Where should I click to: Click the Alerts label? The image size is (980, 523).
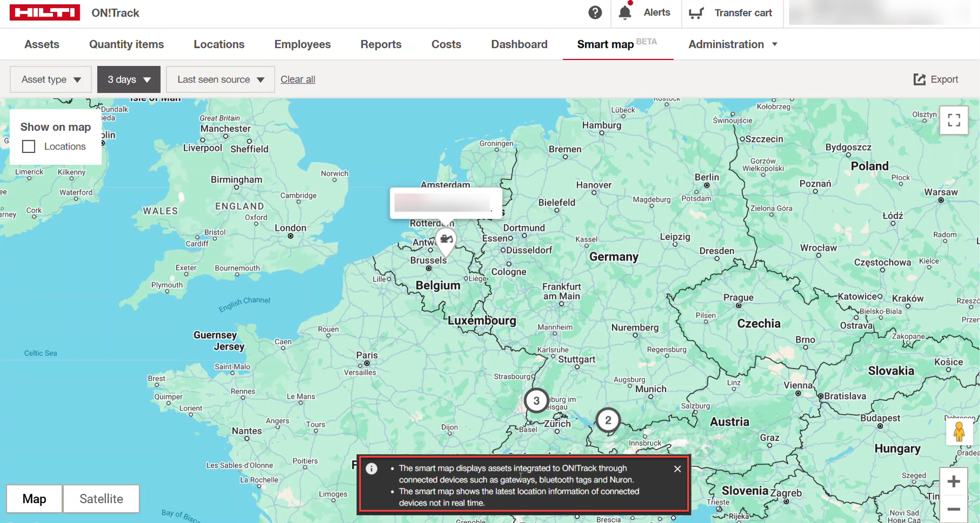pos(657,13)
